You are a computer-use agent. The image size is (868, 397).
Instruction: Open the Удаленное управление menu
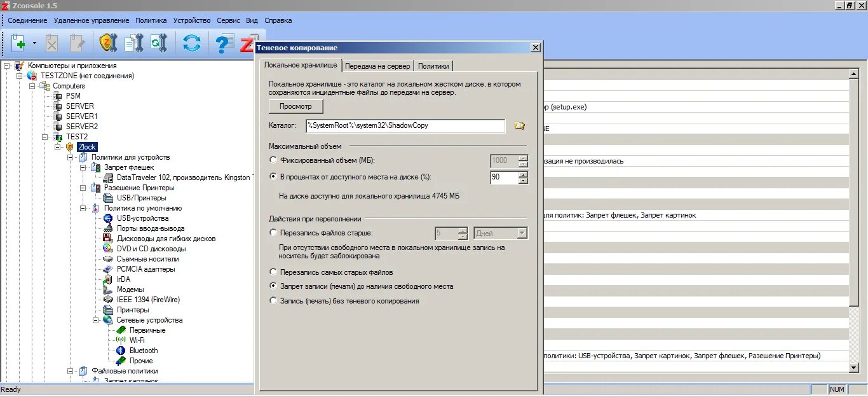[x=92, y=20]
